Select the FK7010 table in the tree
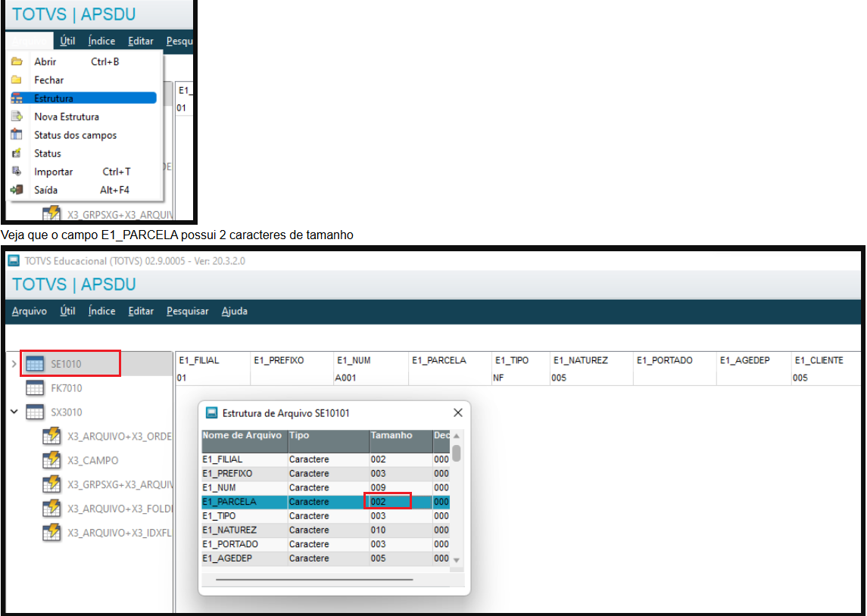This screenshot has width=867, height=616. pos(67,388)
